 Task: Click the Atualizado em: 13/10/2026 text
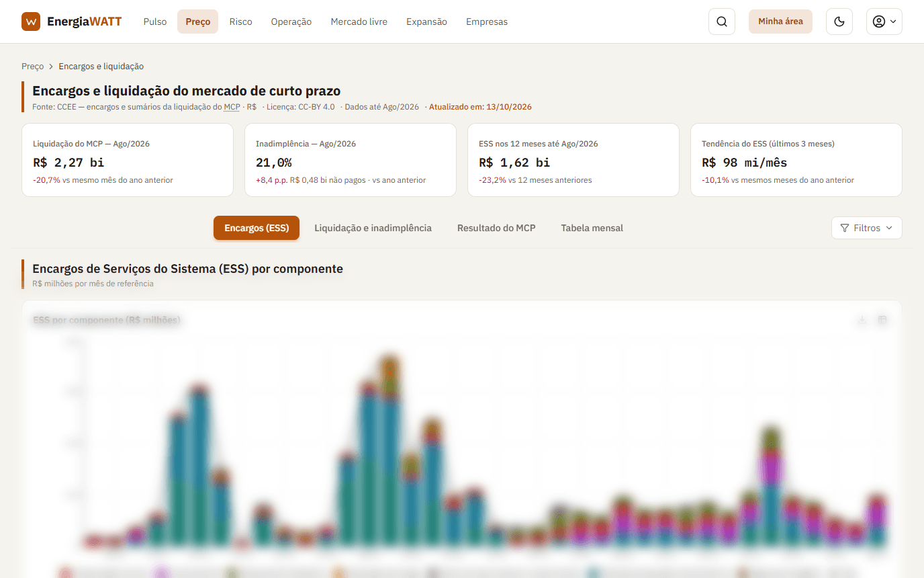[x=480, y=107]
